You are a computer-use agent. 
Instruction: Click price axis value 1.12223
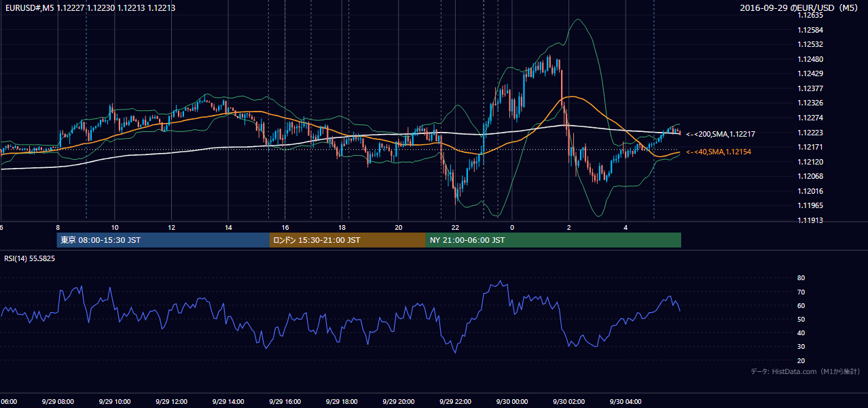click(810, 133)
